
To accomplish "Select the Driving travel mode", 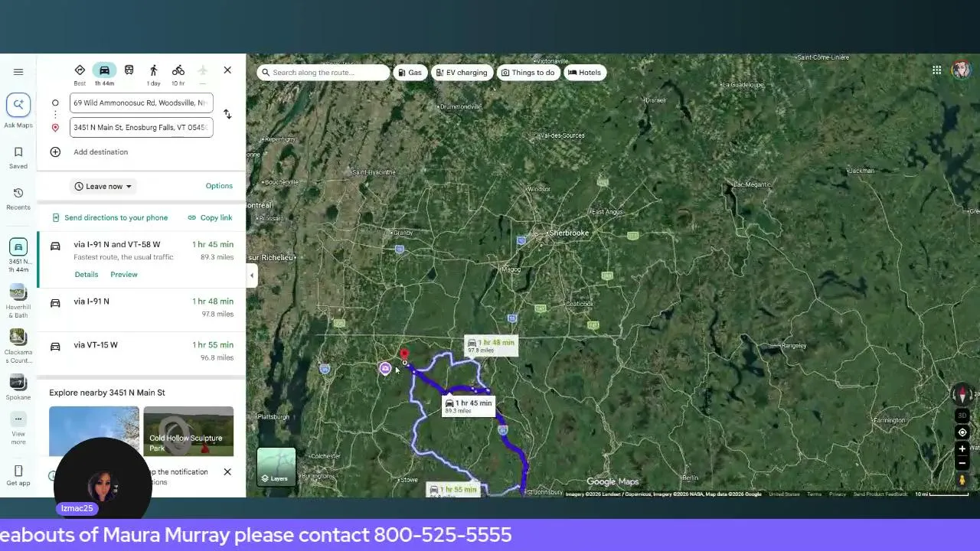I will (104, 73).
